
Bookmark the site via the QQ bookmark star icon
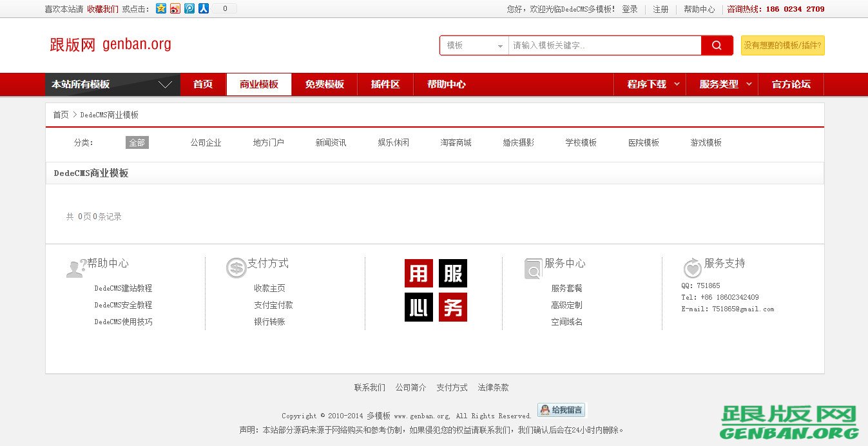coord(160,8)
